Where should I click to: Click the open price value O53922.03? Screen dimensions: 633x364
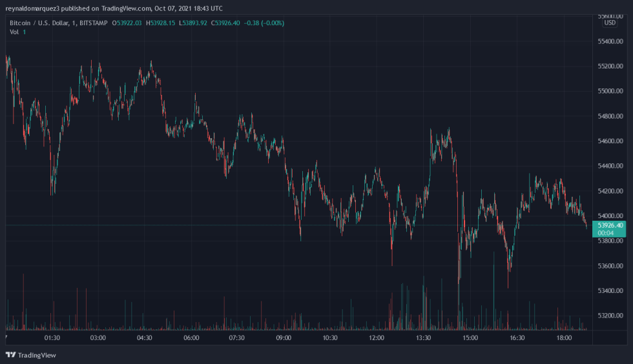(x=129, y=23)
